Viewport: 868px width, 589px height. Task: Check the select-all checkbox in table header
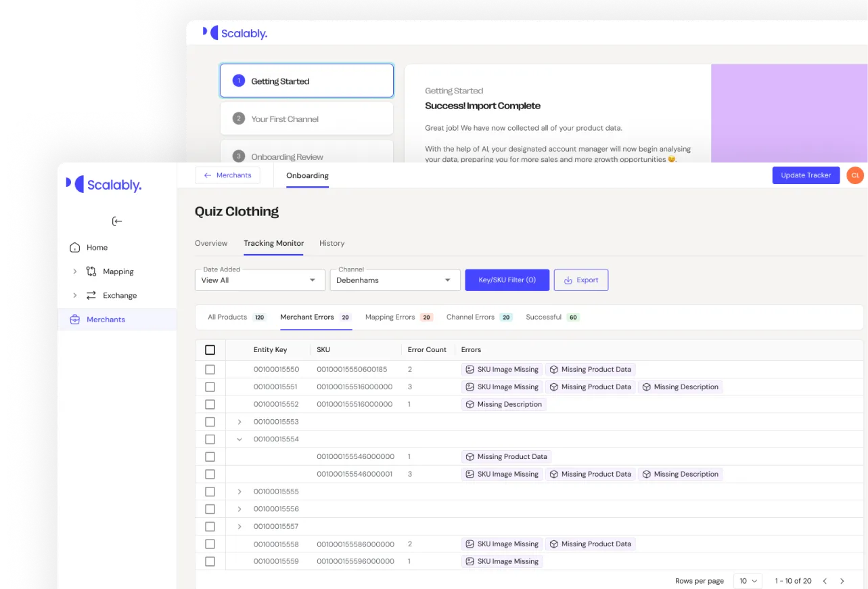click(210, 349)
